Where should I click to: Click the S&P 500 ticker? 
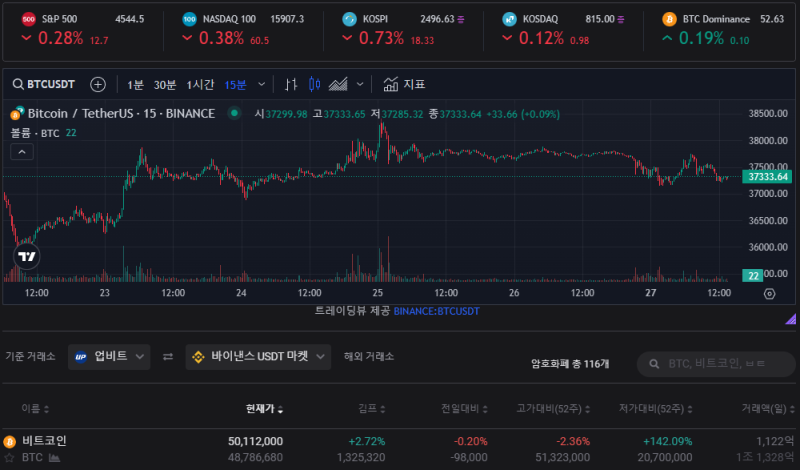tap(83, 29)
